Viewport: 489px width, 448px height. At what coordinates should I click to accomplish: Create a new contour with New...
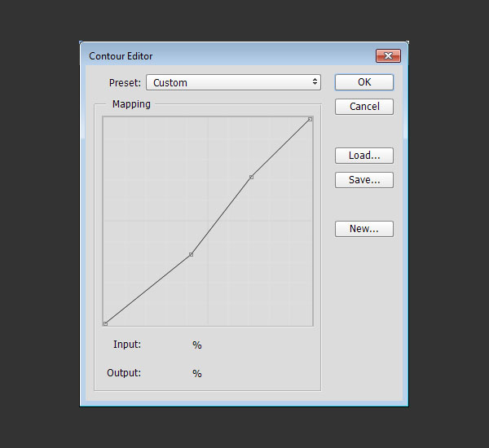click(x=363, y=229)
